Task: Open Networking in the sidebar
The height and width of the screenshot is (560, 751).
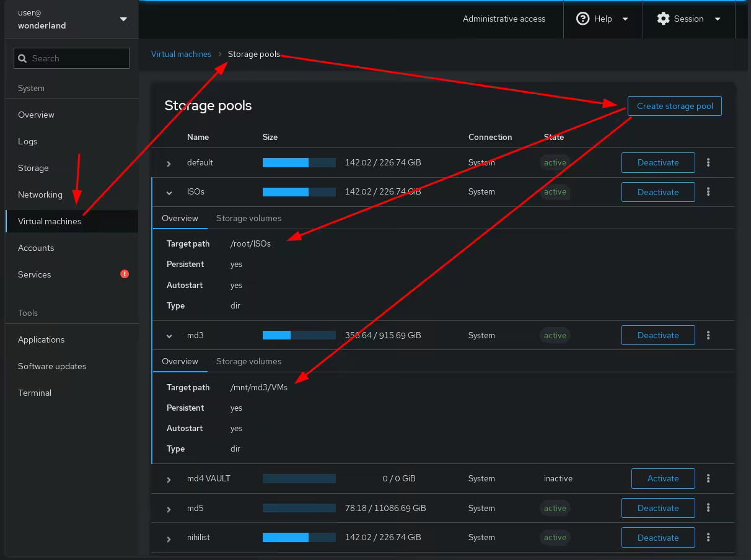Action: pyautogui.click(x=40, y=195)
